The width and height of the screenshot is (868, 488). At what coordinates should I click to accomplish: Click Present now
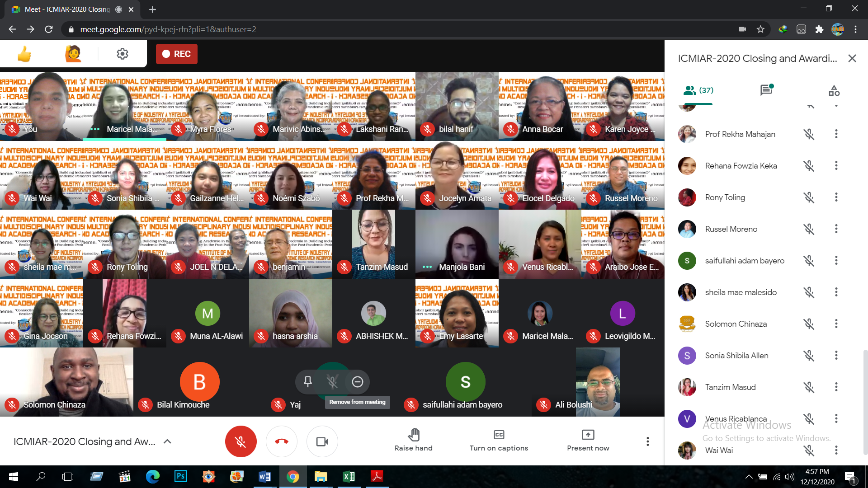[x=588, y=441]
